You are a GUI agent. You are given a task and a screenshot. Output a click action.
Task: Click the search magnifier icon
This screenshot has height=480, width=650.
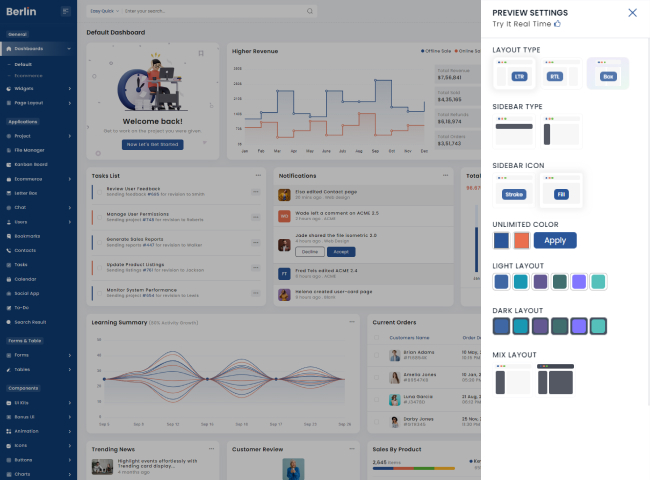[309, 11]
